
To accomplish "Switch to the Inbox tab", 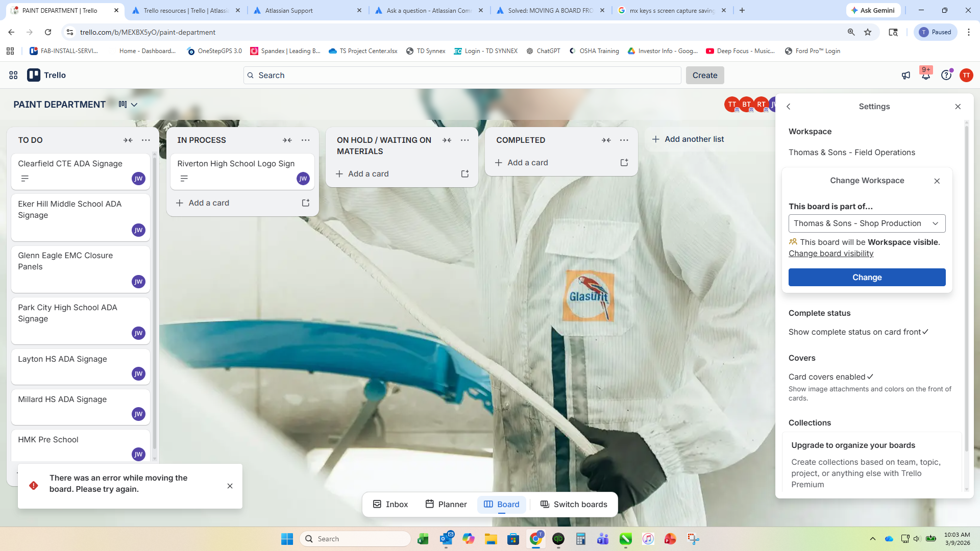I will pos(390,505).
